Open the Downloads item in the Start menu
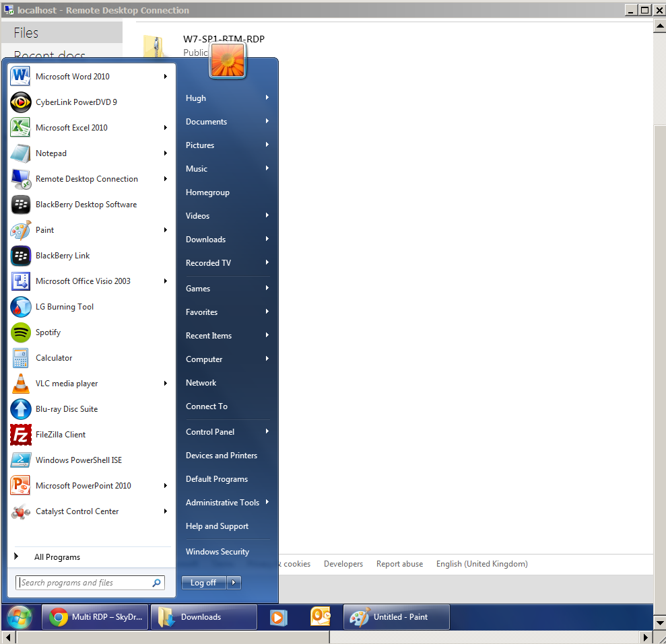666x644 pixels. click(x=228, y=240)
